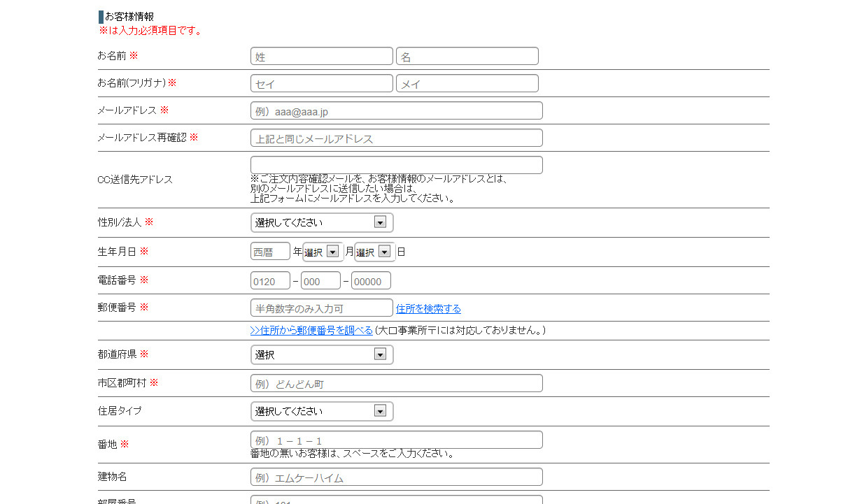
Task: Open the 性別/法人 dropdown
Action: (x=322, y=223)
